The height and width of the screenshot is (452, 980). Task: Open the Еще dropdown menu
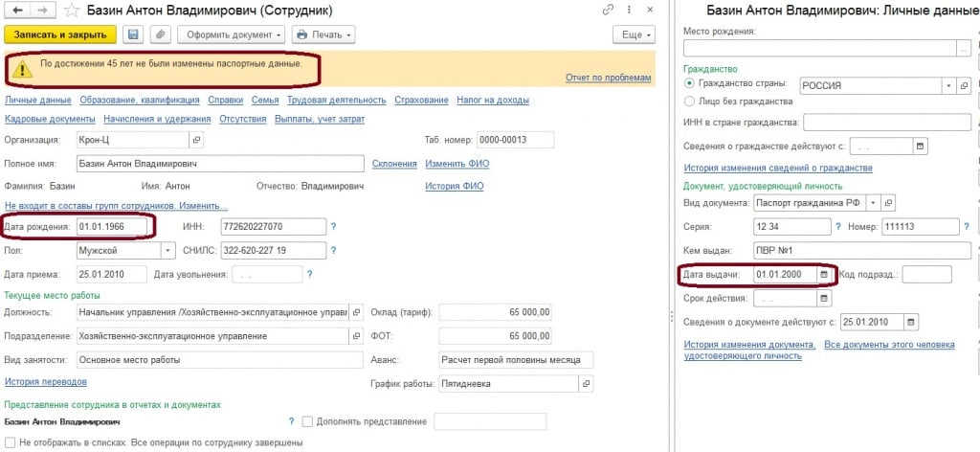634,35
